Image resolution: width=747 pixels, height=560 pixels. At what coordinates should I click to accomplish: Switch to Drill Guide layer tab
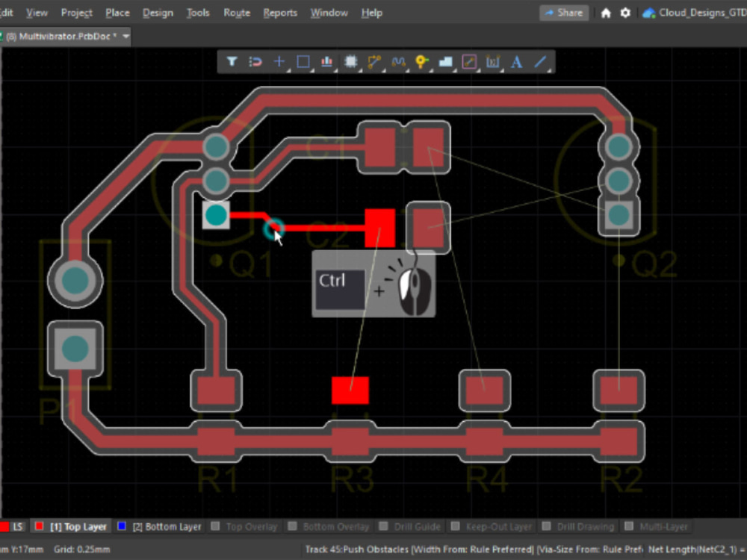click(410, 526)
